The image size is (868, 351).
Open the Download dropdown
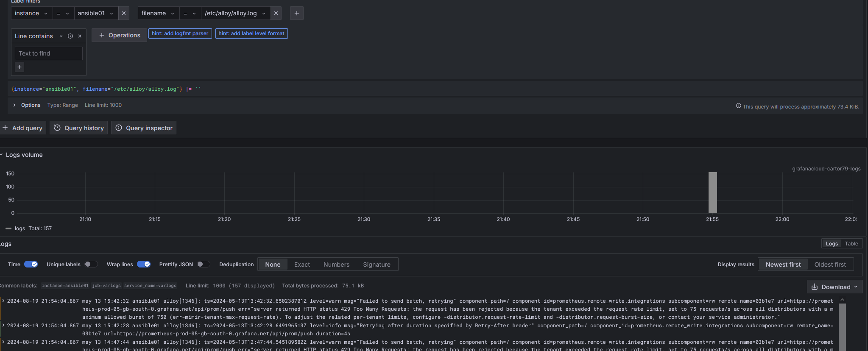[x=835, y=287]
